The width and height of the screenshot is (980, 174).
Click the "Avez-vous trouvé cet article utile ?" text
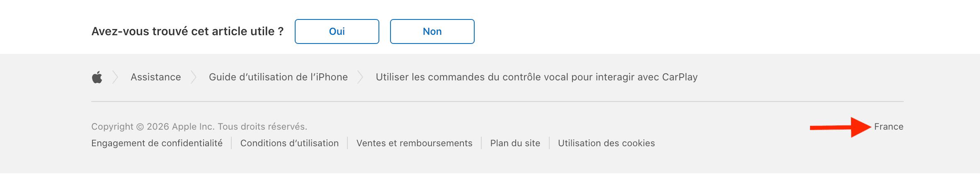[187, 31]
